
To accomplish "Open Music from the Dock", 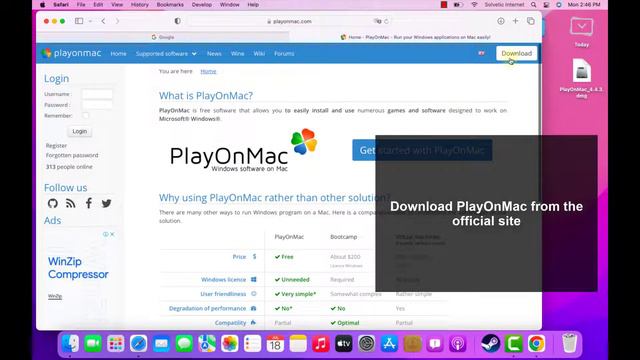I will [x=321, y=343].
